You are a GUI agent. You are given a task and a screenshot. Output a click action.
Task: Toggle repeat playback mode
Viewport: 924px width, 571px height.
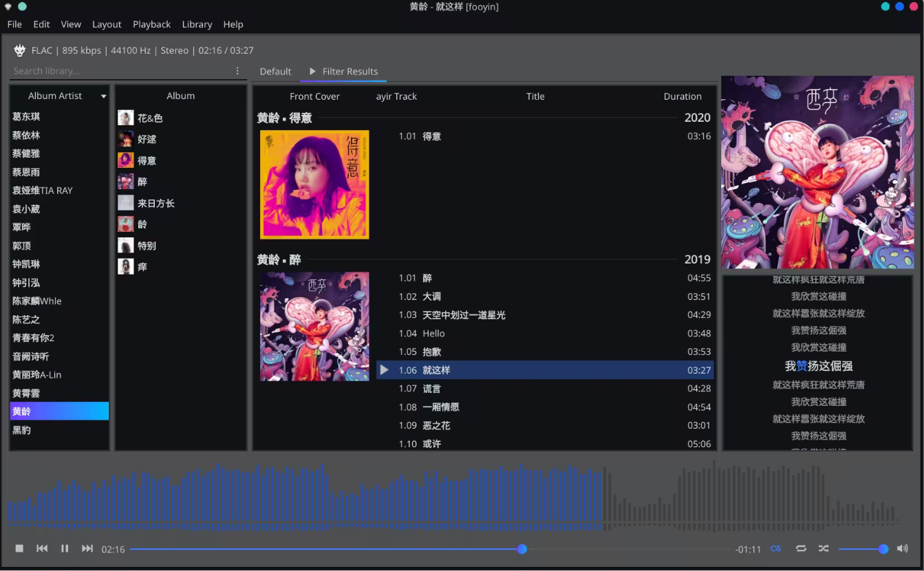(801, 548)
